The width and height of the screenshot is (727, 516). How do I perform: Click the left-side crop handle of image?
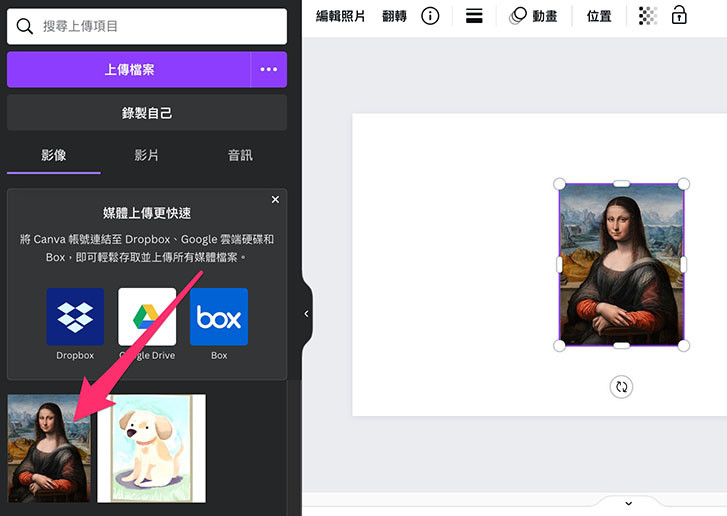[x=560, y=265]
